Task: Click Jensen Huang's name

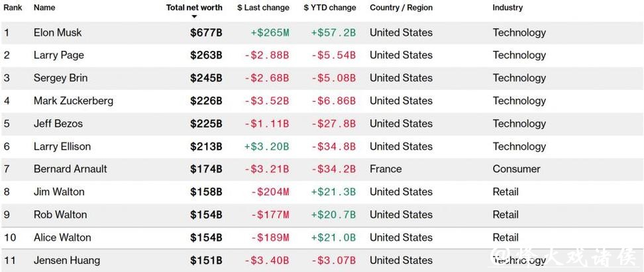Action: [66, 260]
